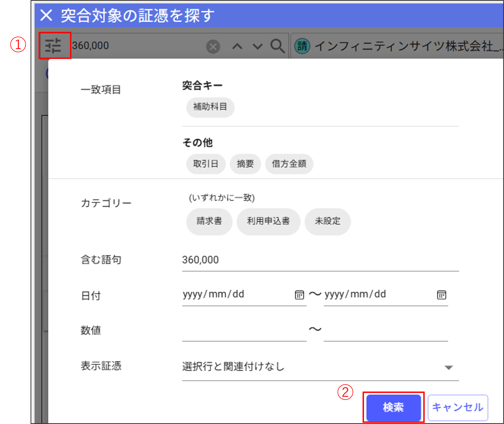The width and height of the screenshot is (504, 424).
Task: Open the end date calendar picker
Action: tap(441, 295)
